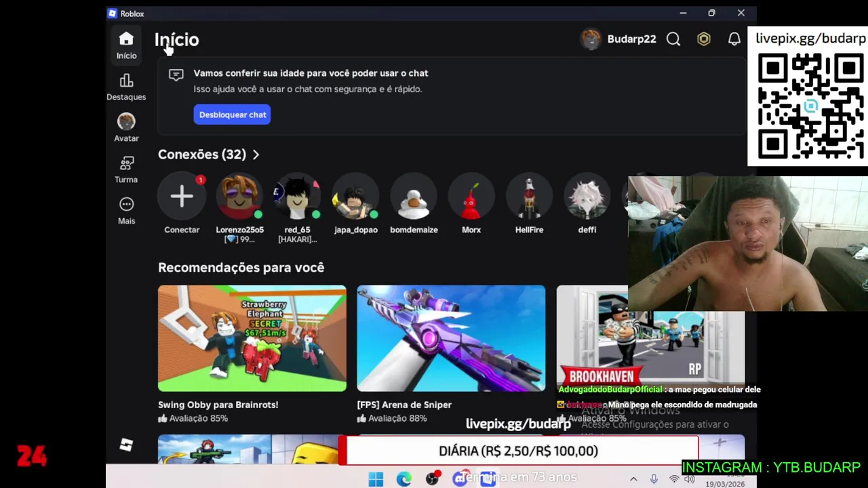Show hidden tray icons chevron
Viewport: 868px width, 488px height.
pyautogui.click(x=633, y=479)
